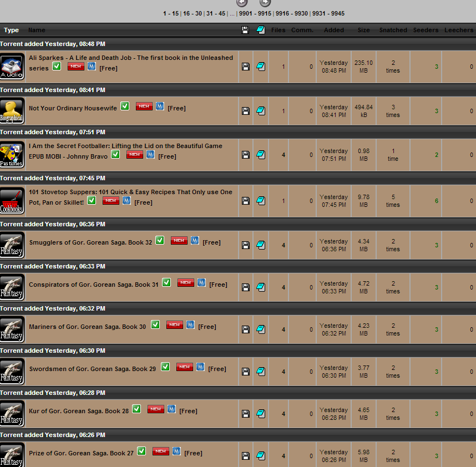
Task: Jump to last page range 9931 - 9945
Action: 328,14
